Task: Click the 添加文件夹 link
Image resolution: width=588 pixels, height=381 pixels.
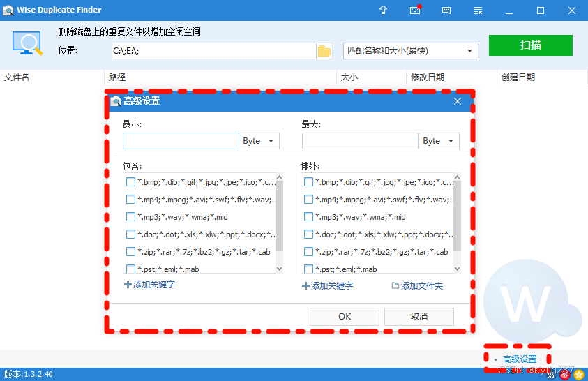Action: point(417,286)
